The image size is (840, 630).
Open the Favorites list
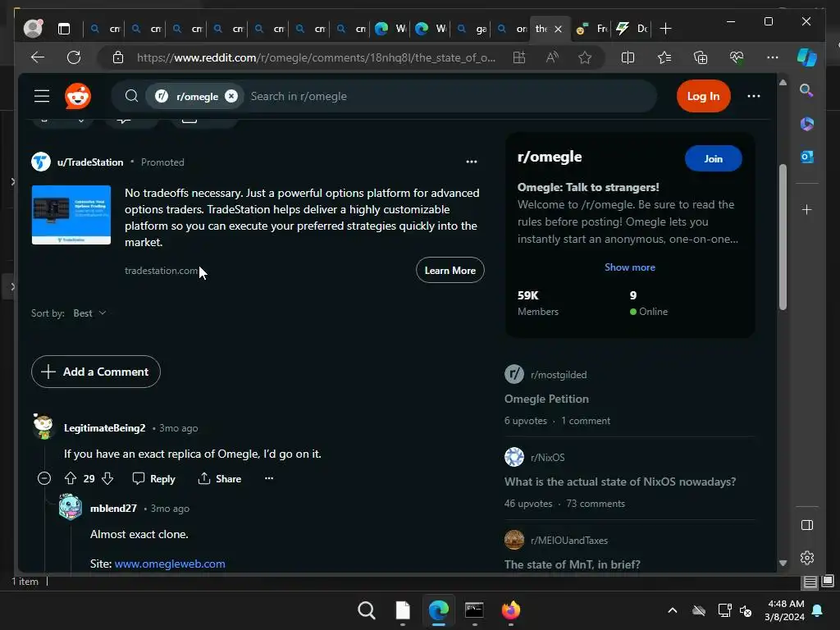coord(664,57)
